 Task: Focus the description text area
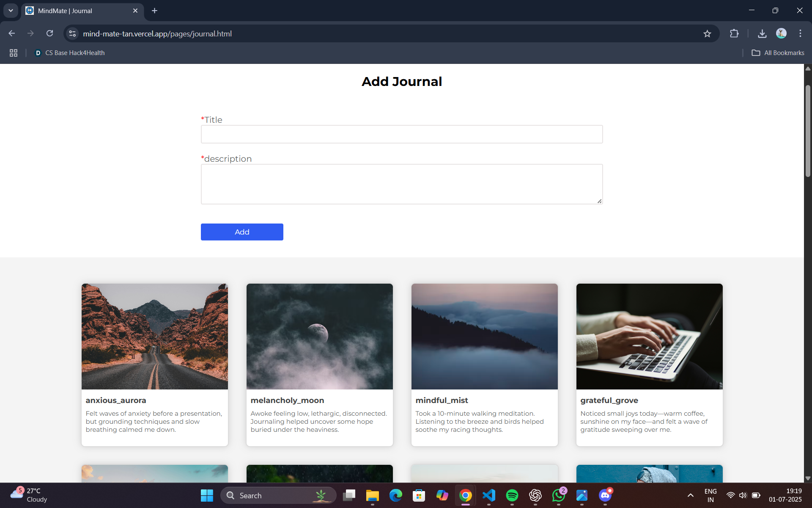(x=401, y=184)
